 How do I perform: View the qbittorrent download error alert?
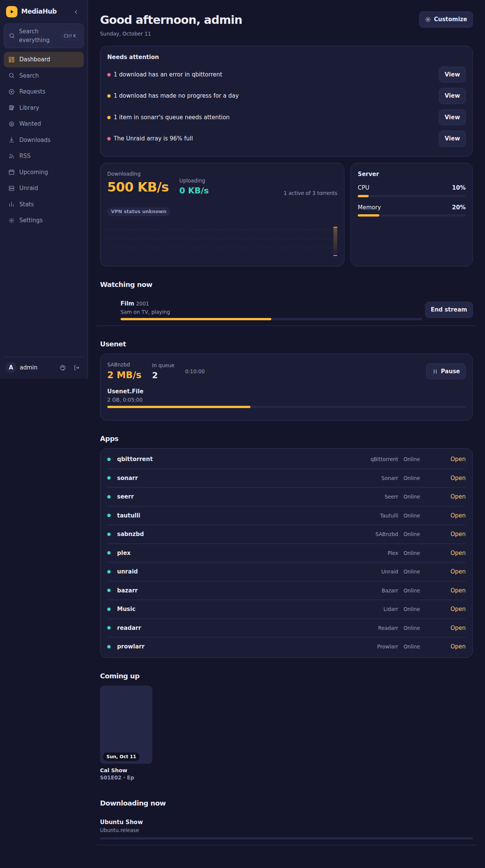point(452,75)
